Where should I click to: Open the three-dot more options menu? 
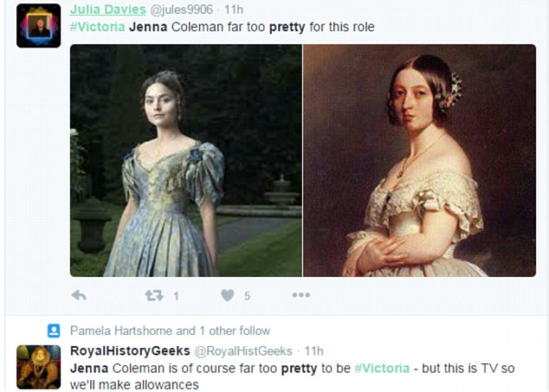[300, 296]
